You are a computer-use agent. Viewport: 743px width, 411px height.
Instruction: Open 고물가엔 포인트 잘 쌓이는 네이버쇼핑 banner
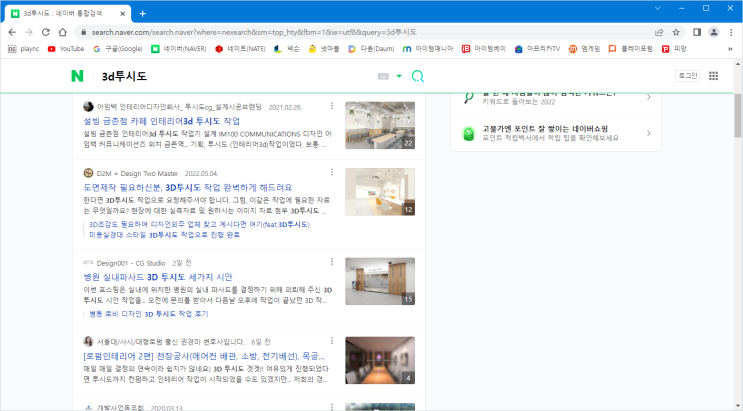pyautogui.click(x=556, y=133)
